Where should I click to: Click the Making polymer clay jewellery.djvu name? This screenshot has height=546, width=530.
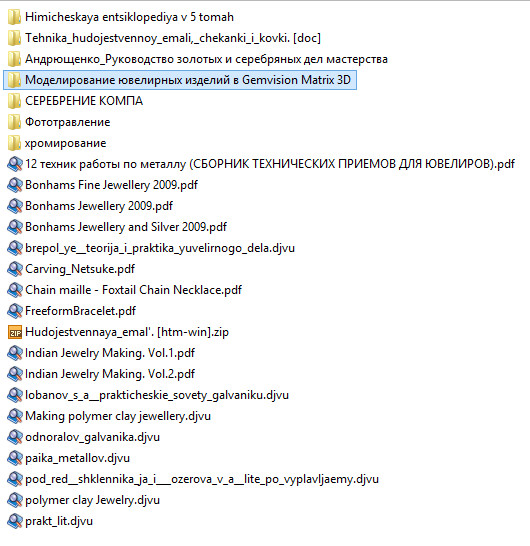pos(118,416)
